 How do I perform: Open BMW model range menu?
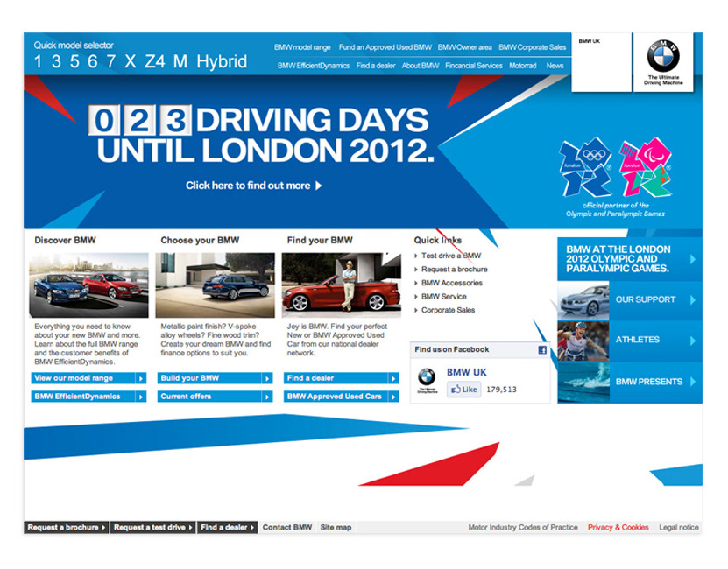(x=302, y=47)
